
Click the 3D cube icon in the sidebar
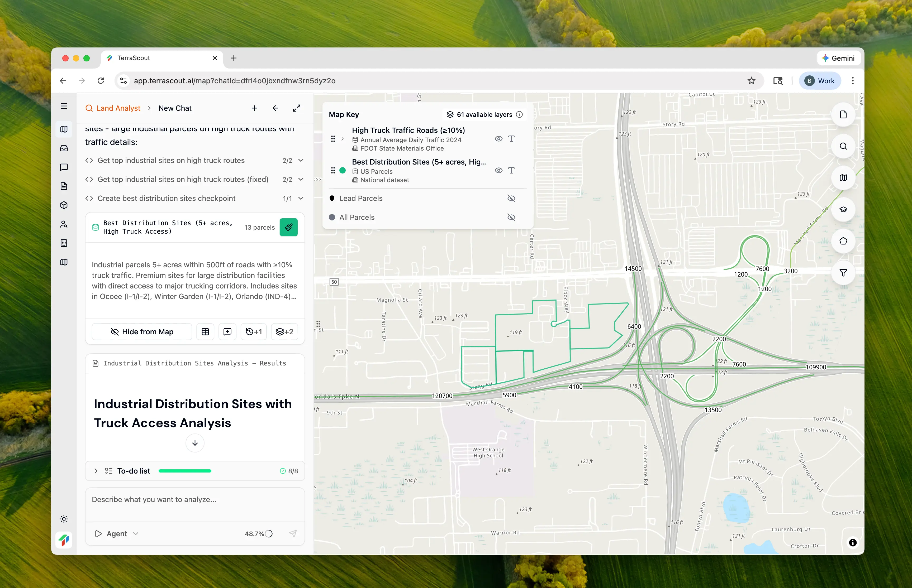64,205
